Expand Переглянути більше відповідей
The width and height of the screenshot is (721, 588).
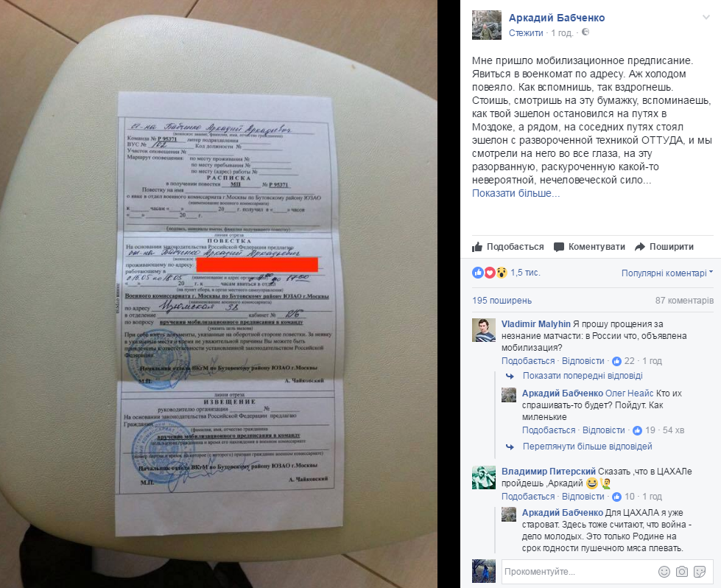click(x=587, y=447)
